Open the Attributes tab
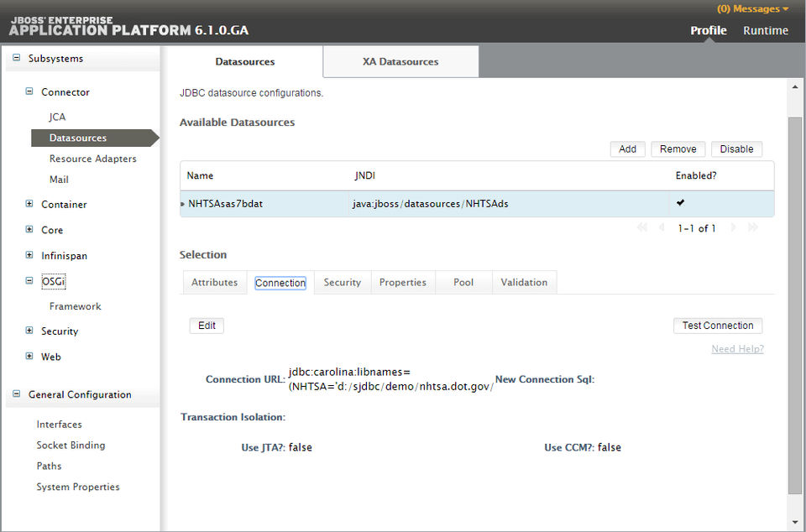This screenshot has width=806, height=532. (x=214, y=282)
